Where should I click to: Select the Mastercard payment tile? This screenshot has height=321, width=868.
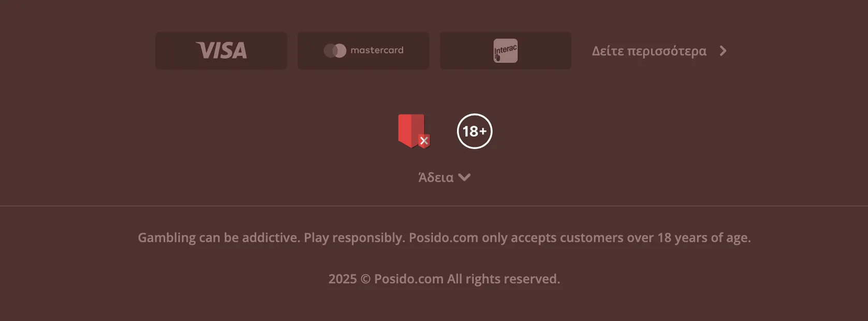[363, 51]
